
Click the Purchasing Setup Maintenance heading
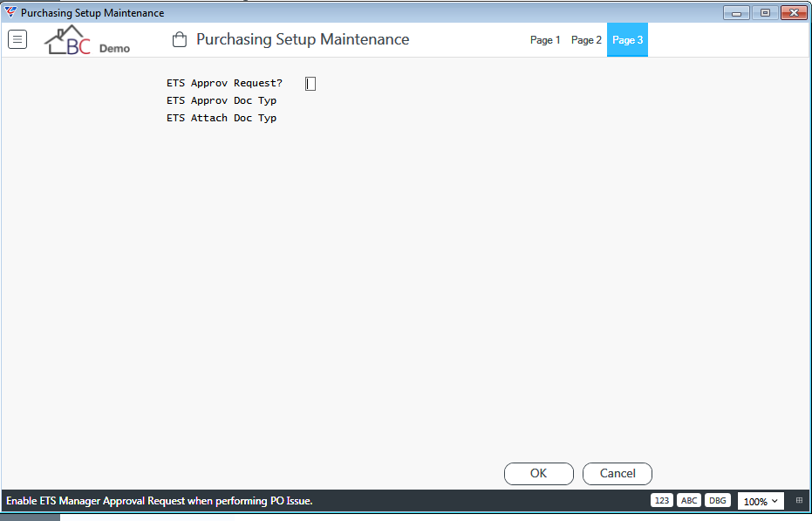click(303, 39)
